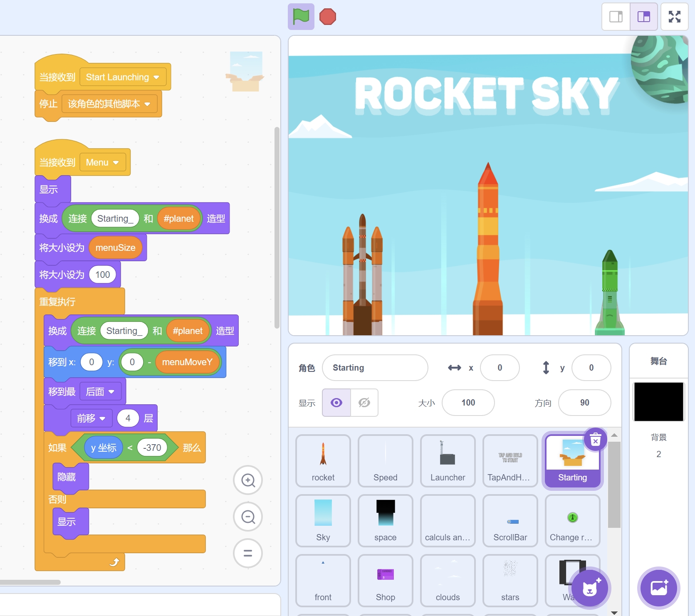The width and height of the screenshot is (695, 616).
Task: Enter full screen stage mode
Action: tap(674, 17)
